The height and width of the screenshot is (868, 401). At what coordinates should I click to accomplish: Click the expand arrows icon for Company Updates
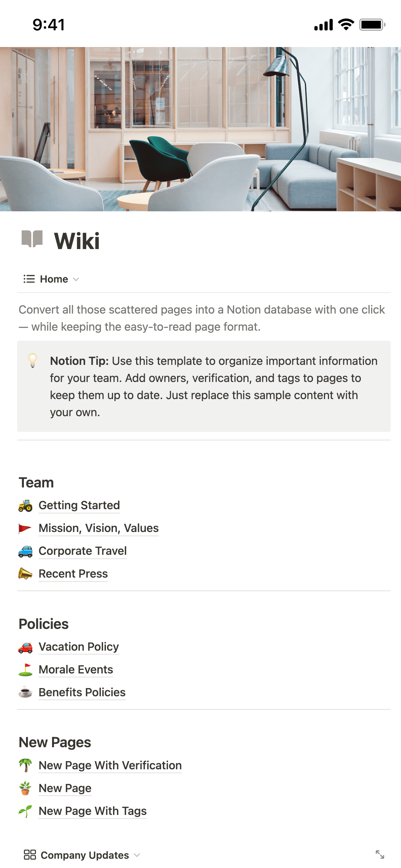[380, 854]
